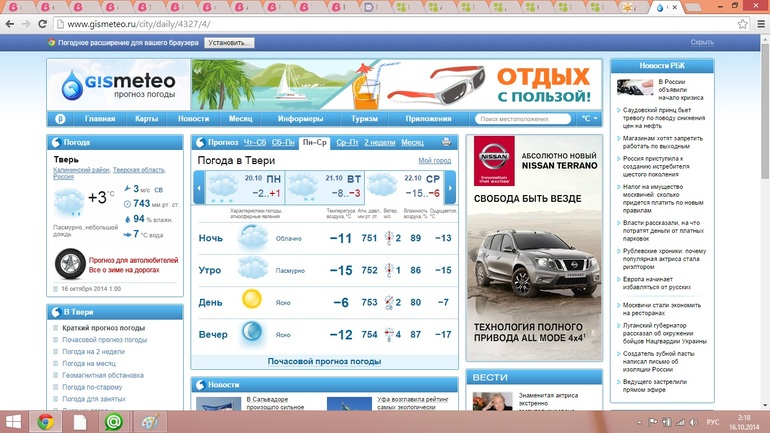Open Новости menu item
Screen dimensions: 770x433
click(x=193, y=119)
